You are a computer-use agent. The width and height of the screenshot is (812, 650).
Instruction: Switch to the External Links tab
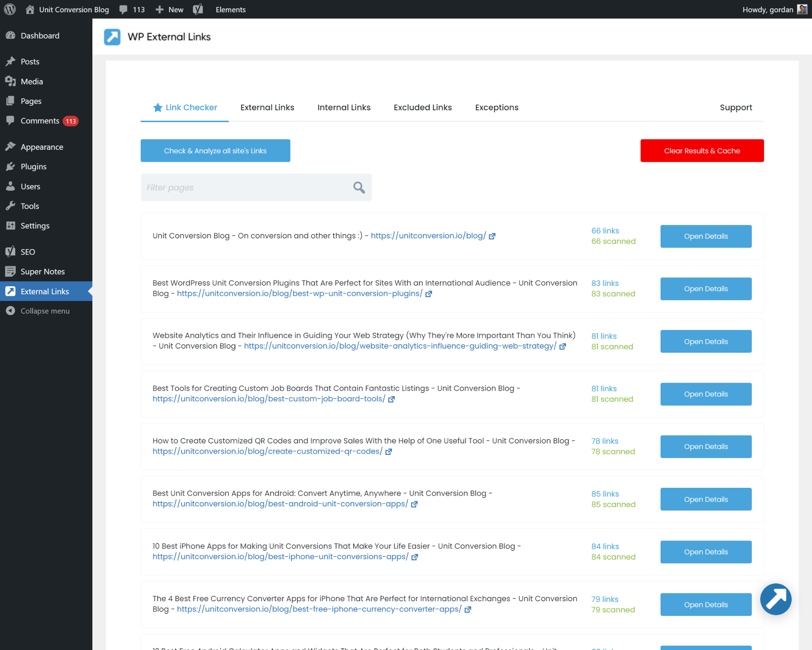tap(268, 107)
